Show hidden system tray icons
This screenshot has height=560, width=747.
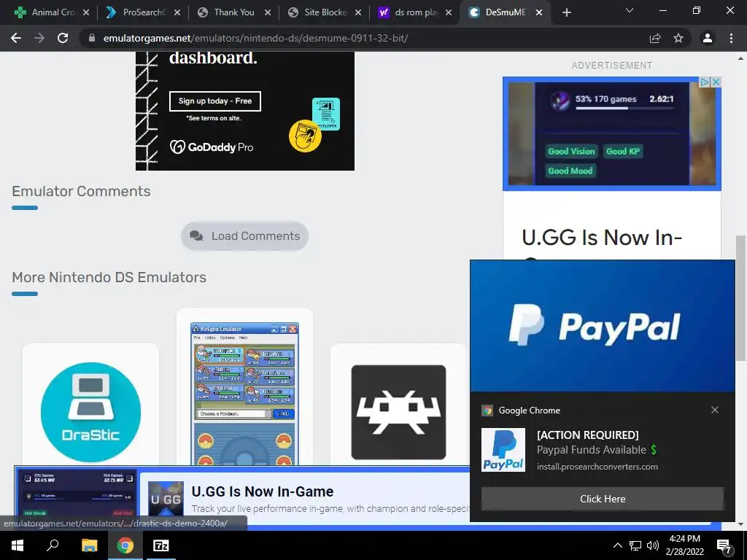617,545
